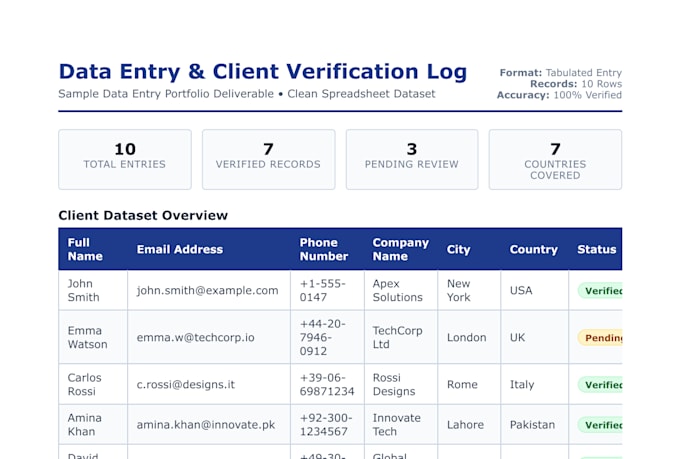Select the Lahore city cell
680x459 pixels.
(x=469, y=425)
